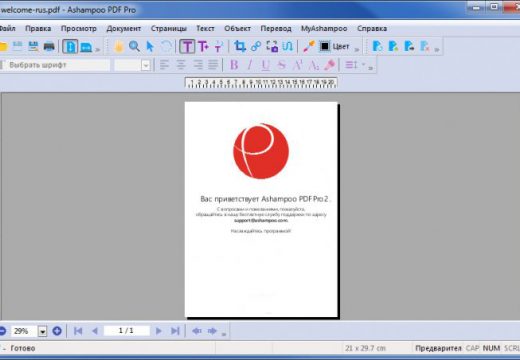The height and width of the screenshot is (360, 520).
Task: Click the rotate page icon
Action: [x=377, y=46]
